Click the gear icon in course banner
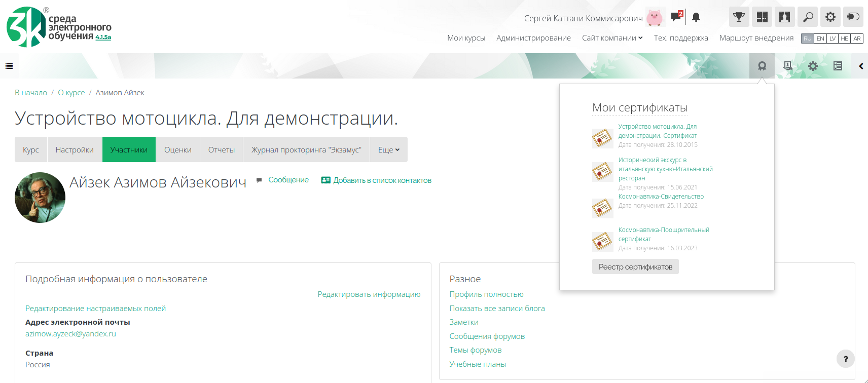 [x=813, y=66]
